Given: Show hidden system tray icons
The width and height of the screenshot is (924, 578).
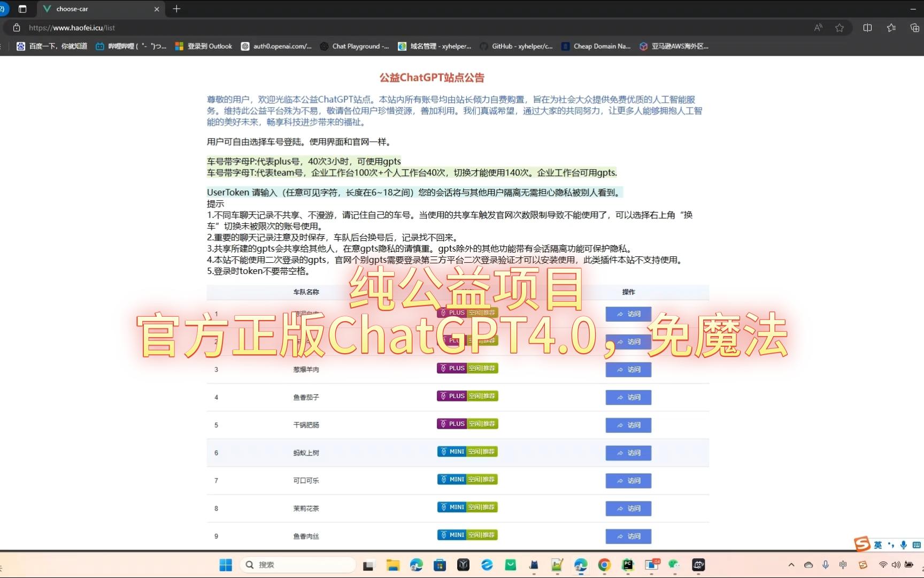Looking at the screenshot, I should click(791, 565).
